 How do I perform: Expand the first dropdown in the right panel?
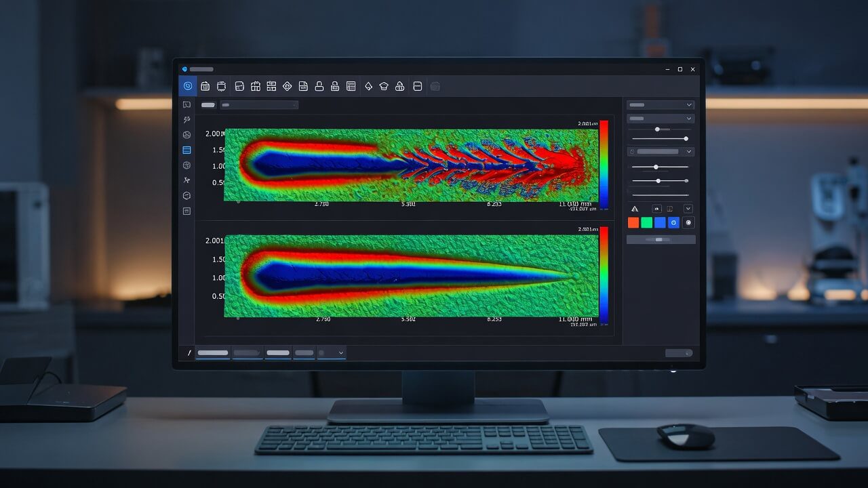point(660,105)
